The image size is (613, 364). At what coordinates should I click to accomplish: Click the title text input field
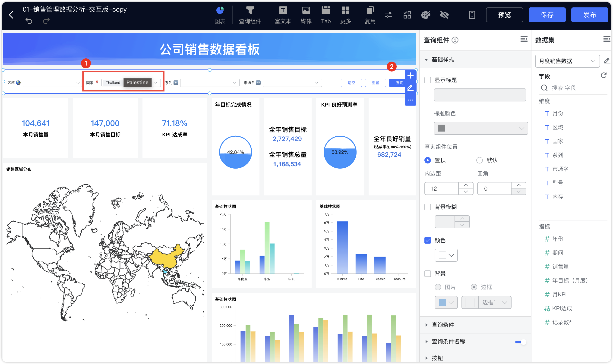coord(480,95)
